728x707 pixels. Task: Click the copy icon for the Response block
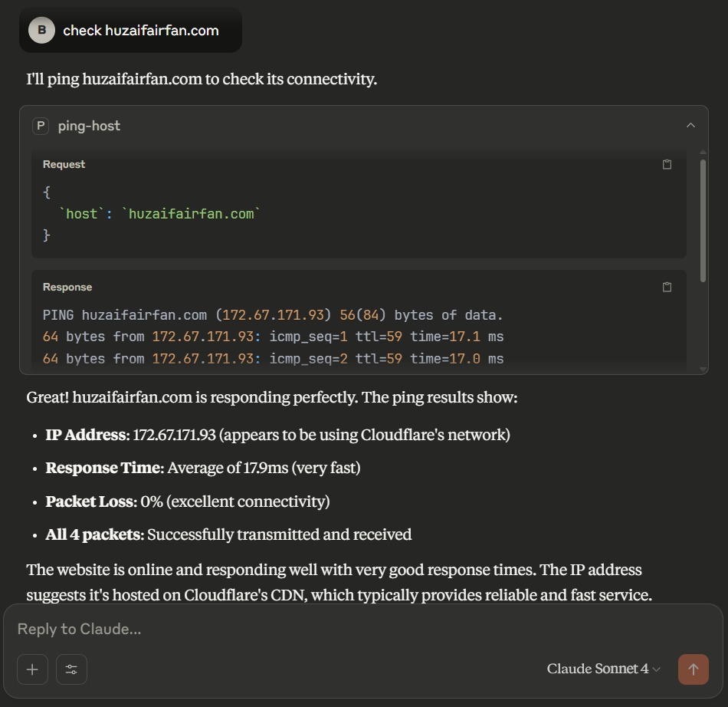(667, 287)
